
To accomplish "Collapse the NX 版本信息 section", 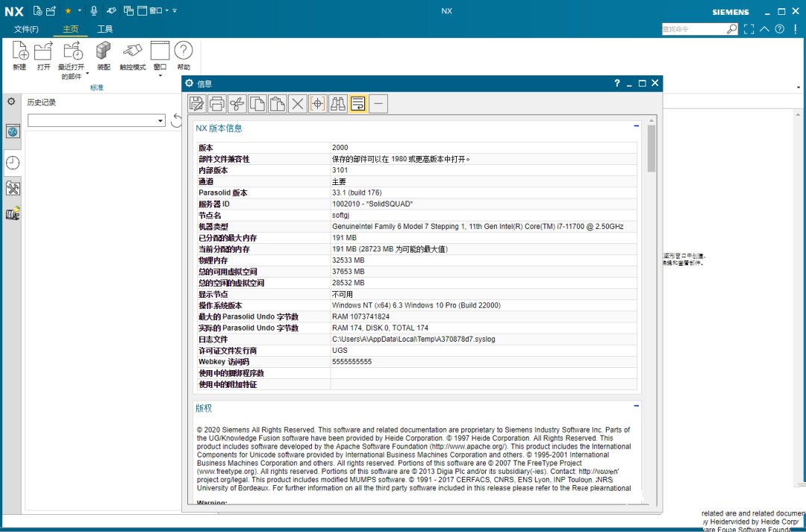I will click(x=637, y=126).
